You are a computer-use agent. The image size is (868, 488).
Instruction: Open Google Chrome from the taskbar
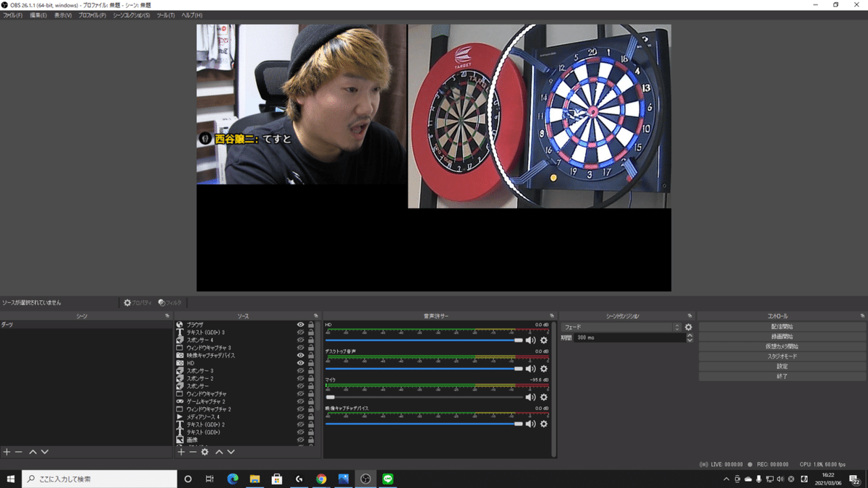(x=321, y=479)
